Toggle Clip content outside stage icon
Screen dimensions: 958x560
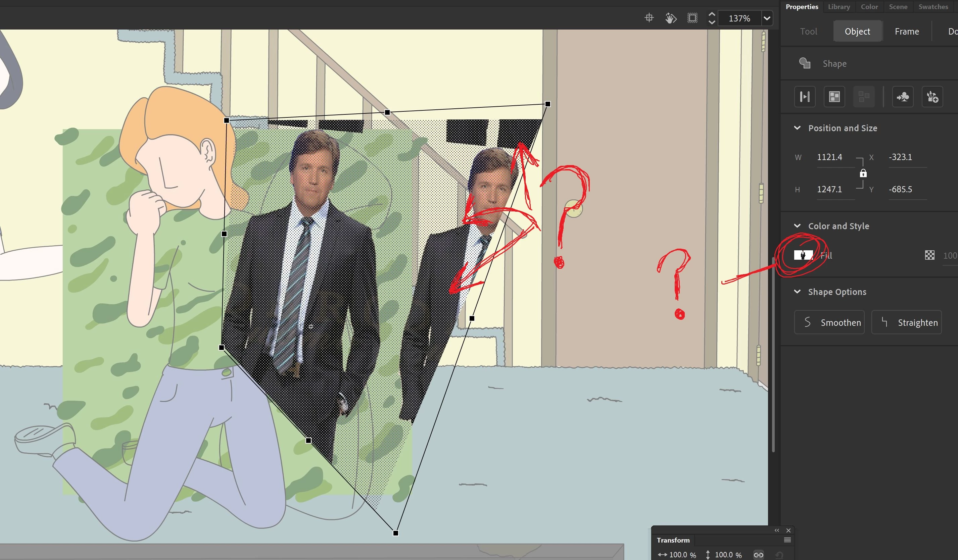[x=692, y=18]
